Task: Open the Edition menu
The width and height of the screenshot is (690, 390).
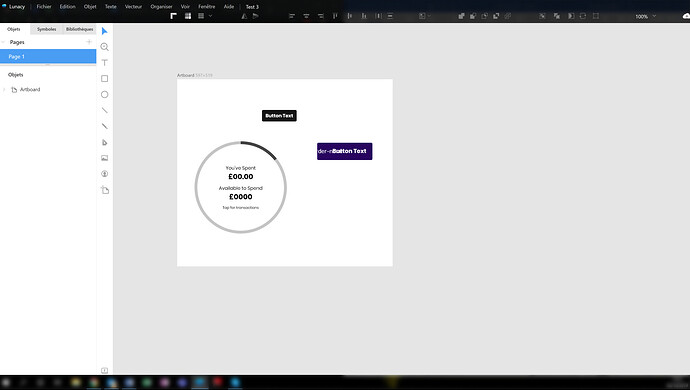Action: (67, 7)
